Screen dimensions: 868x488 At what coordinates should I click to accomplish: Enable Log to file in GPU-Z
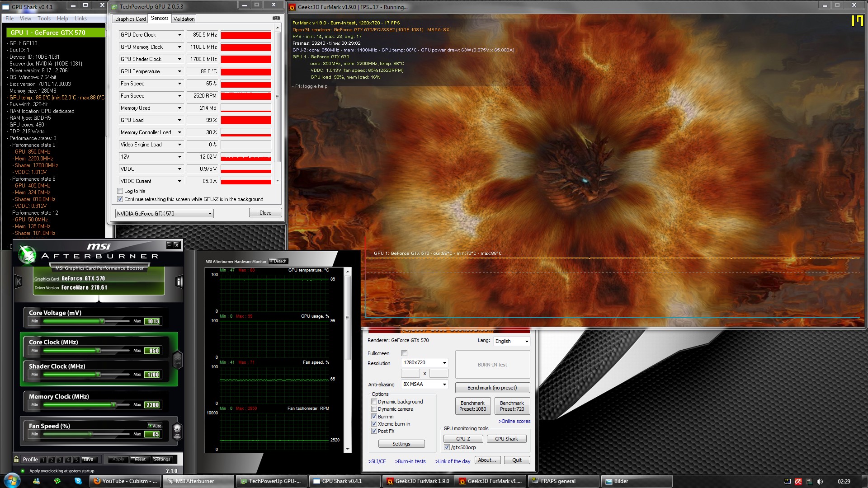tap(120, 191)
